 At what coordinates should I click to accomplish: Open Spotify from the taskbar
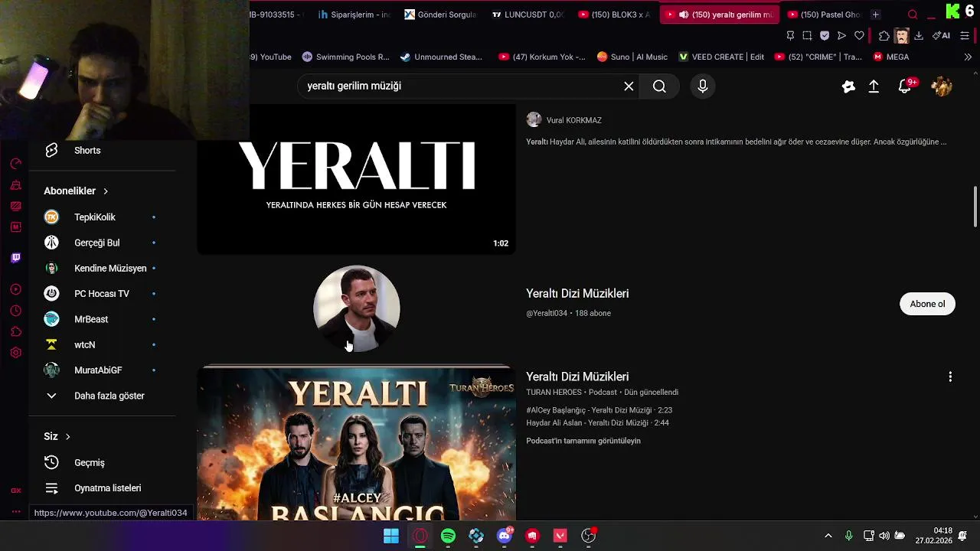click(448, 536)
